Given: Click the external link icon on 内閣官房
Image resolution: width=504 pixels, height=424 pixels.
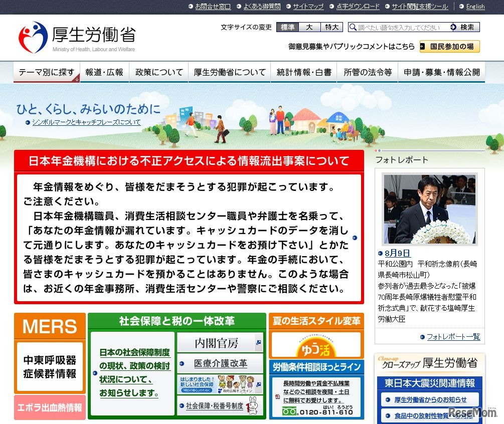Looking at the screenshot, I should pos(258,343).
